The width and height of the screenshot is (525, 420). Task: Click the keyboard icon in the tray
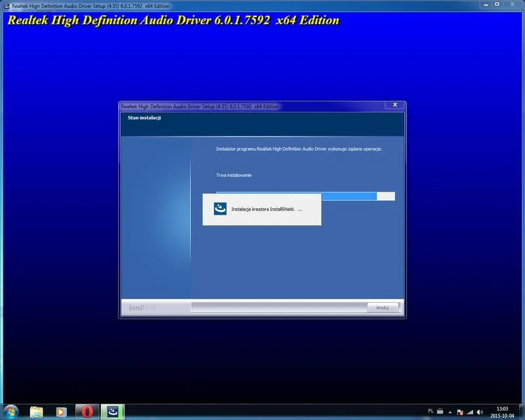(441, 411)
